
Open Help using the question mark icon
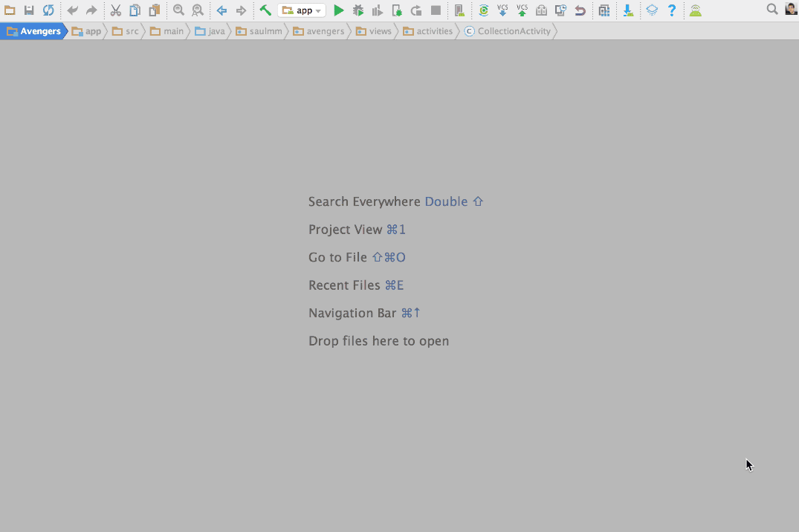coord(672,10)
